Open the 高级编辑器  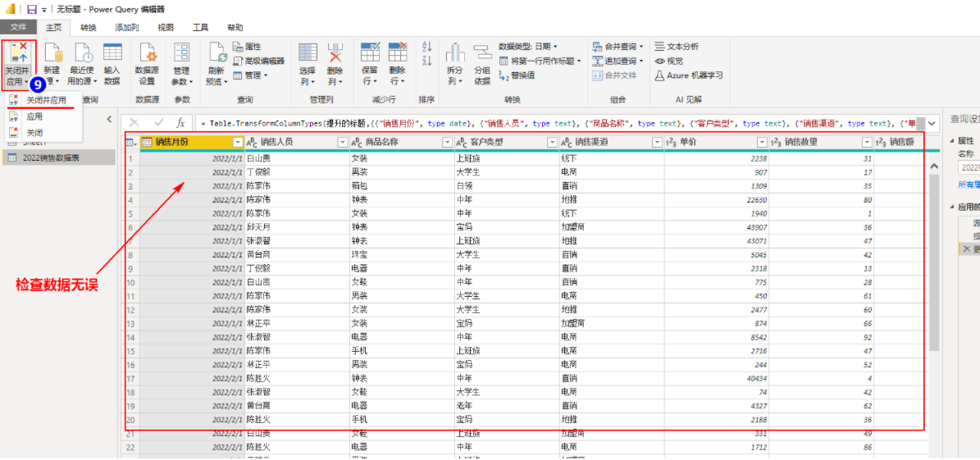(259, 61)
